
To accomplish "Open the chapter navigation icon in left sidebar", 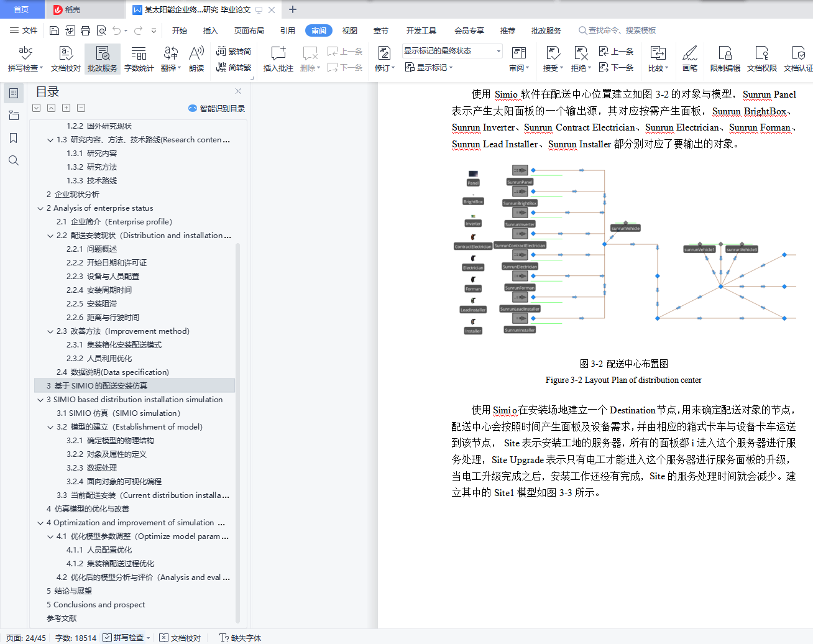I will [x=14, y=116].
